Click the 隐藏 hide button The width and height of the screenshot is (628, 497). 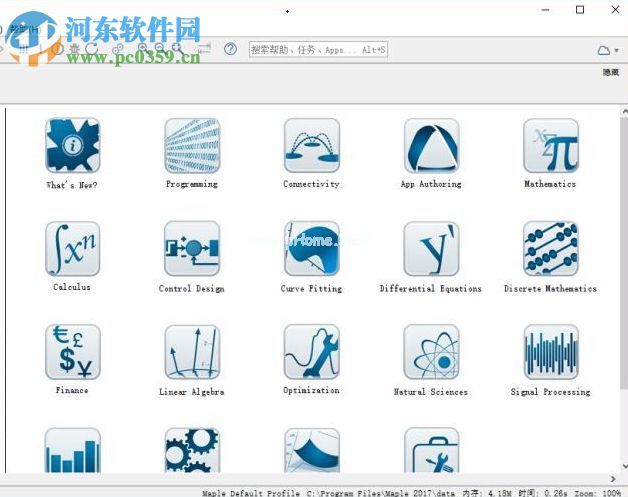(611, 72)
